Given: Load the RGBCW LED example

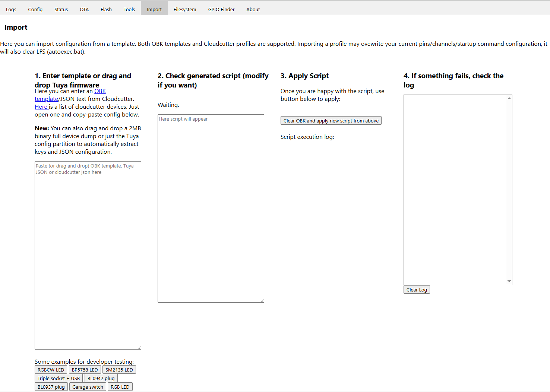Looking at the screenshot, I should pyautogui.click(x=51, y=370).
